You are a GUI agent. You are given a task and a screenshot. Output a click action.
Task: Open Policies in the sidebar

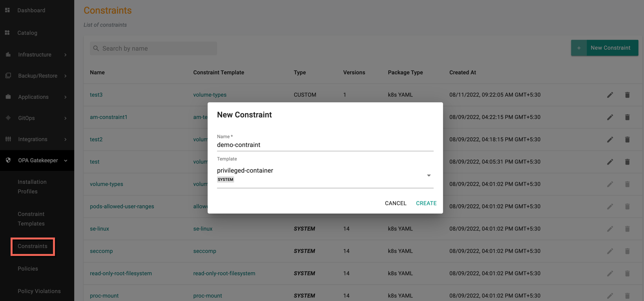click(x=28, y=268)
